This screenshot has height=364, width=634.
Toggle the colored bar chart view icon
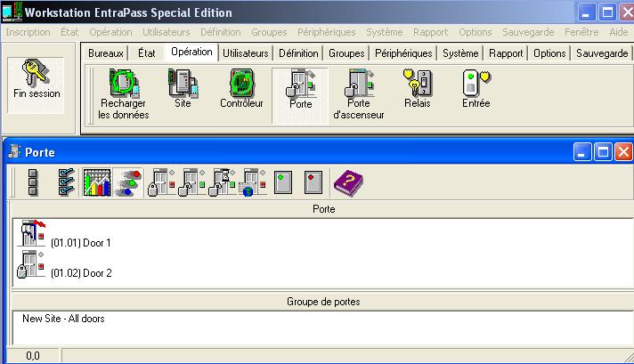pos(97,182)
